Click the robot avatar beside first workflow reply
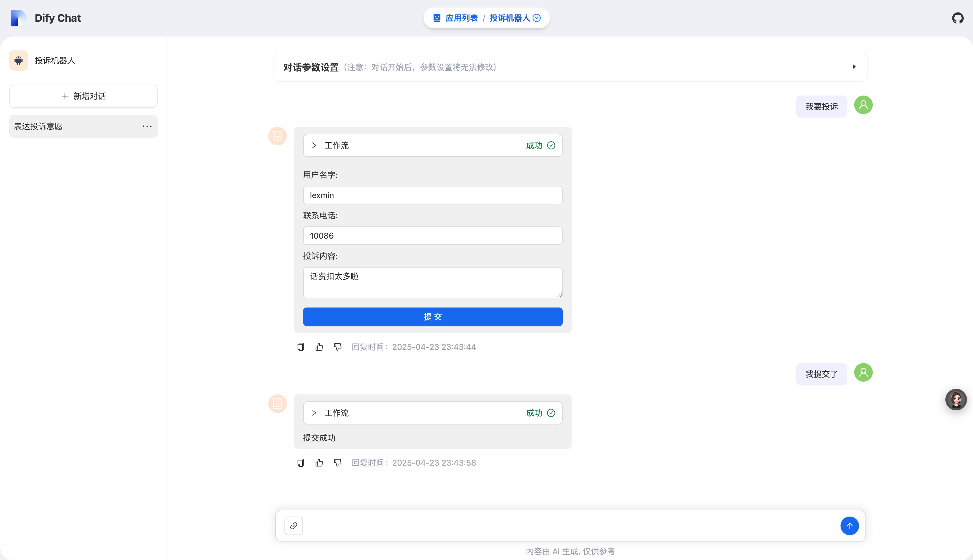973x560 pixels. point(277,136)
